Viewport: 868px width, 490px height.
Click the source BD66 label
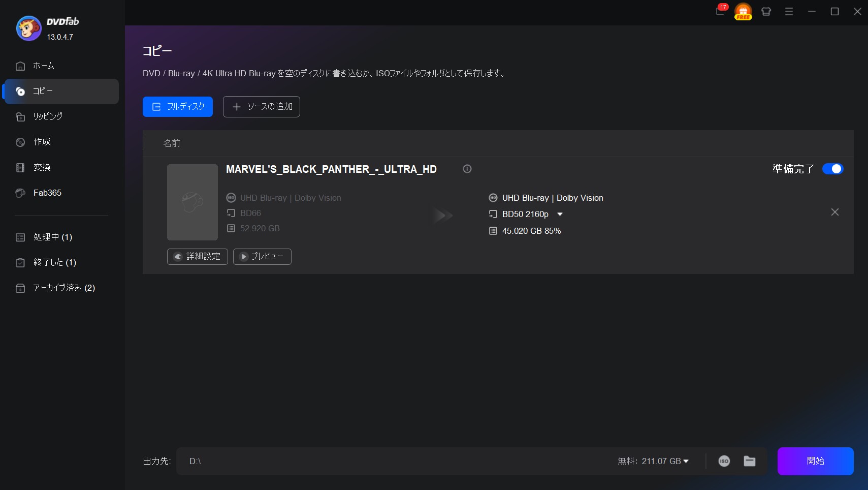pyautogui.click(x=250, y=213)
